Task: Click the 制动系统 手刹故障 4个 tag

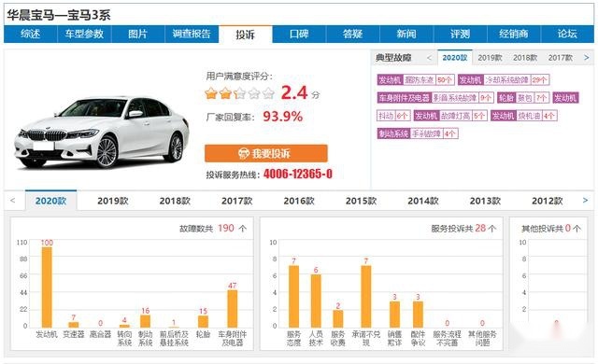Action: 418,133
